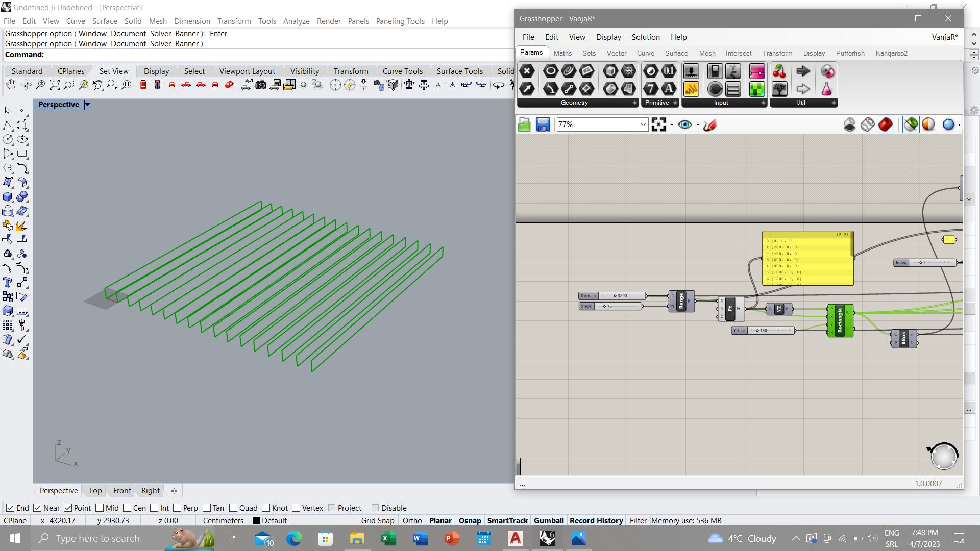980x551 pixels.
Task: Activate the Sketch pencil tool in Grasshopper
Action: tap(710, 124)
